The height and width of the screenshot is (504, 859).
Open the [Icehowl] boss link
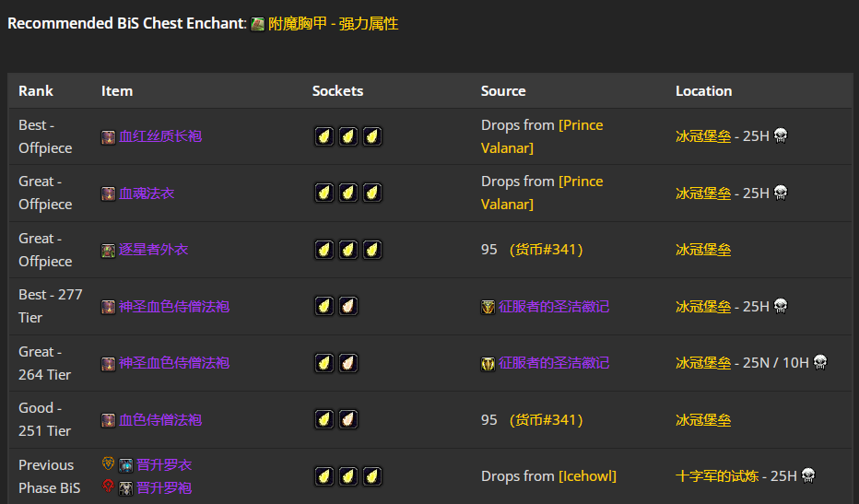tap(587, 476)
